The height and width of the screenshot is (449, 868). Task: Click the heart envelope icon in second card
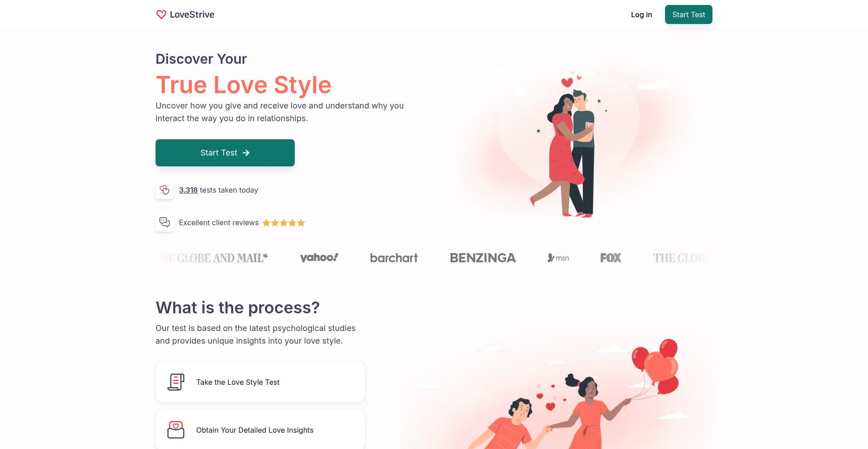[176, 430]
